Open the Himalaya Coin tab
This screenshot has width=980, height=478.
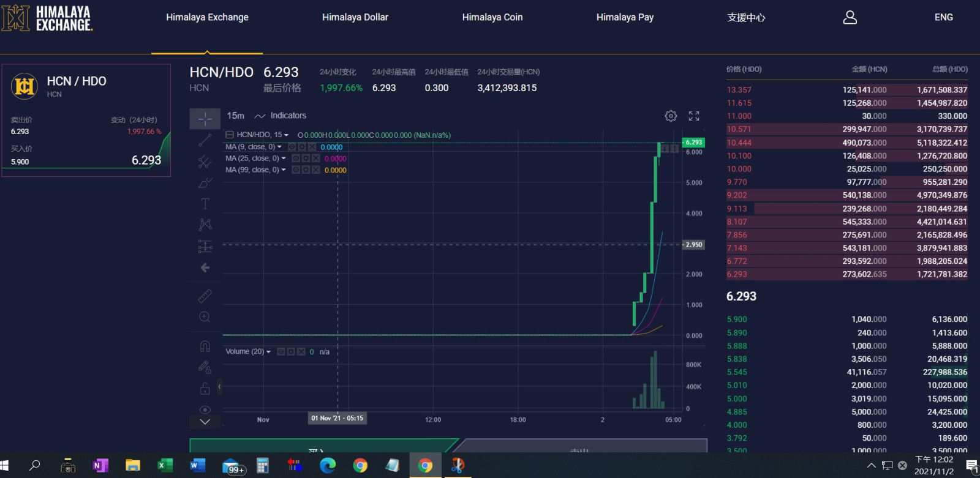coord(492,17)
